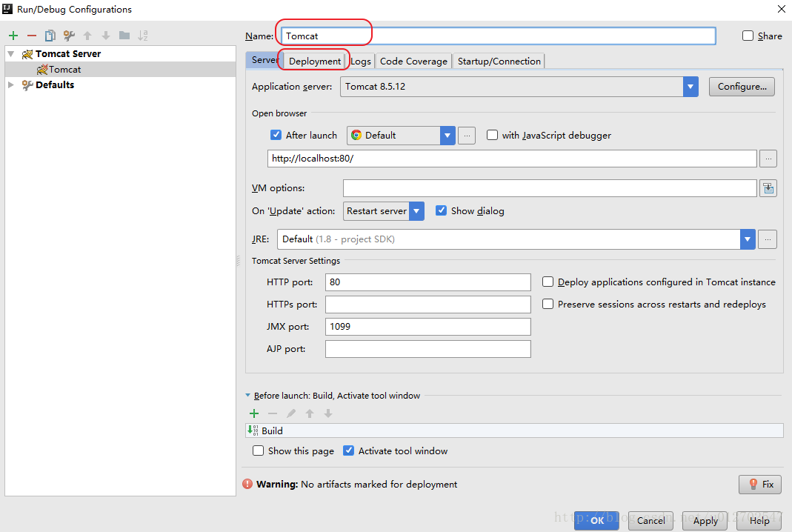Click the wrench edit defaults icon

pos(69,36)
